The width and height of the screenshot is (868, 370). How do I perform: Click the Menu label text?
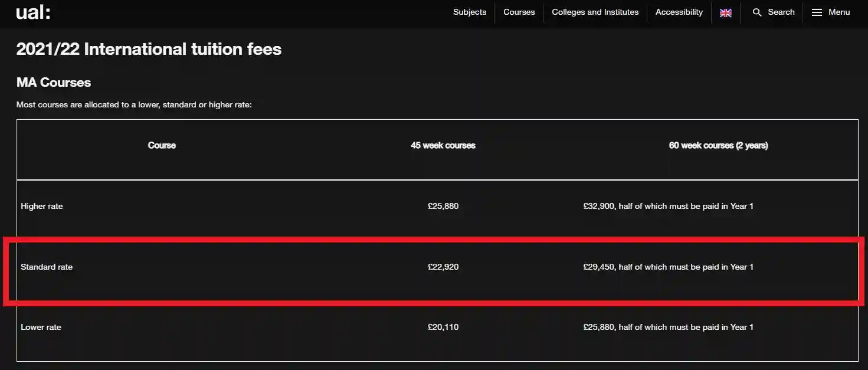[x=839, y=12]
